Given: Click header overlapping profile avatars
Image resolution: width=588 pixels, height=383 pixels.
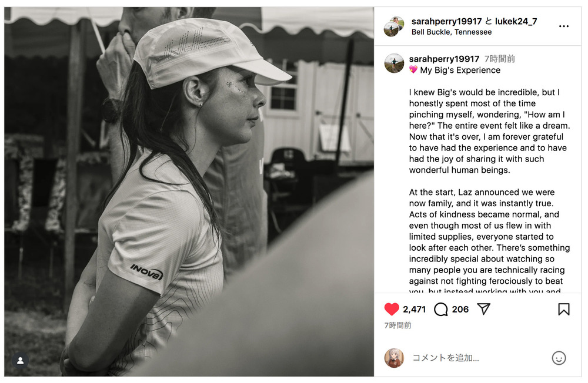Looking at the screenshot, I should (394, 26).
